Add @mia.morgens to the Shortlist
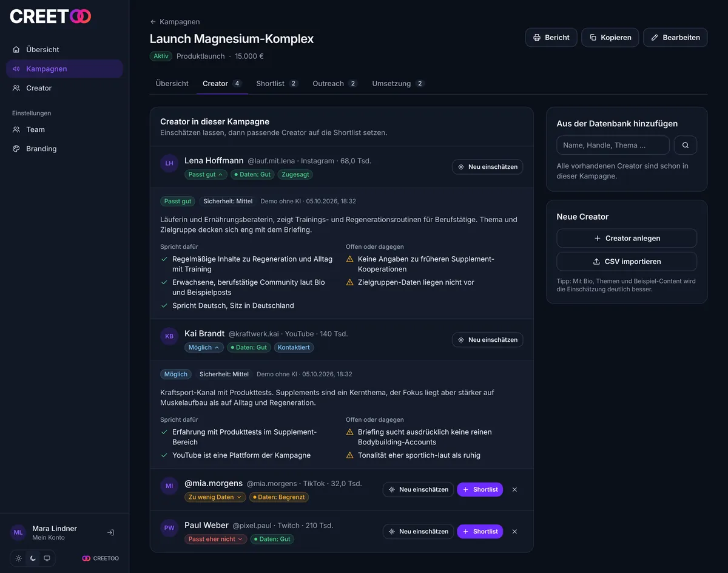The image size is (728, 573). [x=480, y=489]
